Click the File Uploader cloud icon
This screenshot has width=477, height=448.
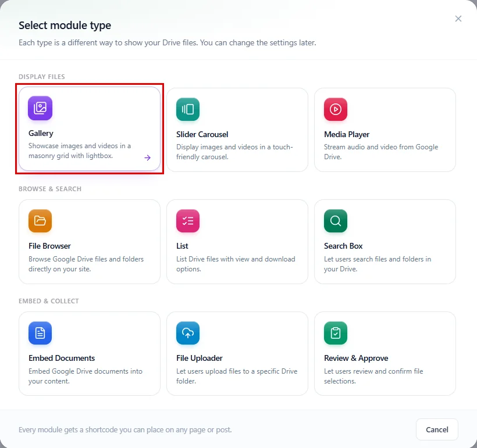pos(188,333)
